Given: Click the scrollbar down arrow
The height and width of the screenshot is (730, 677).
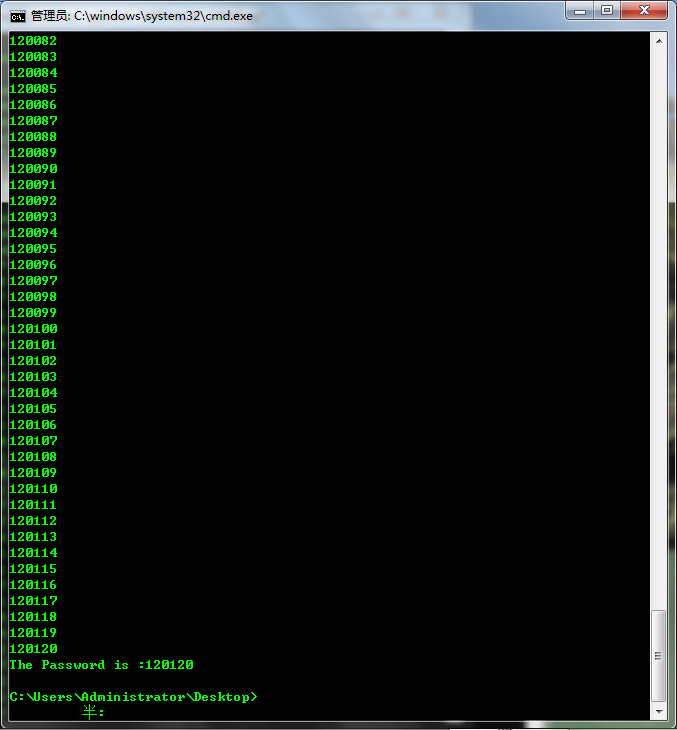Looking at the screenshot, I should tap(659, 711).
